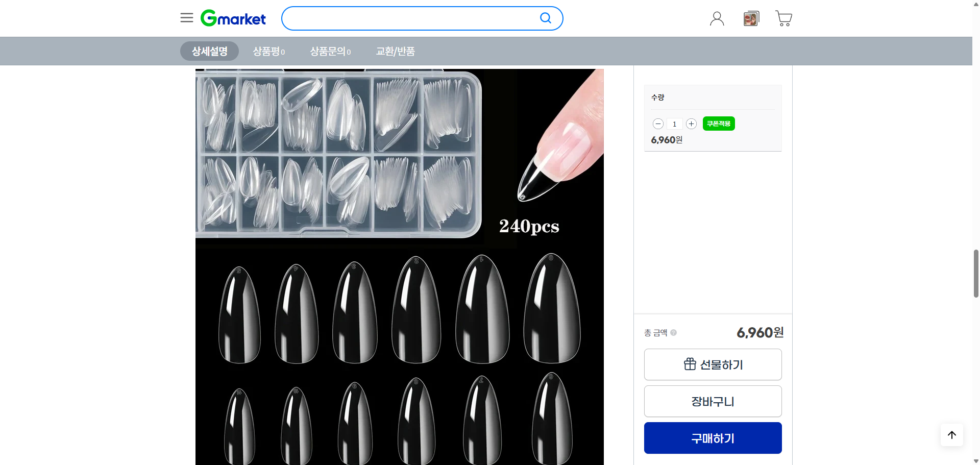Click the 총 금액 label

tap(656, 333)
